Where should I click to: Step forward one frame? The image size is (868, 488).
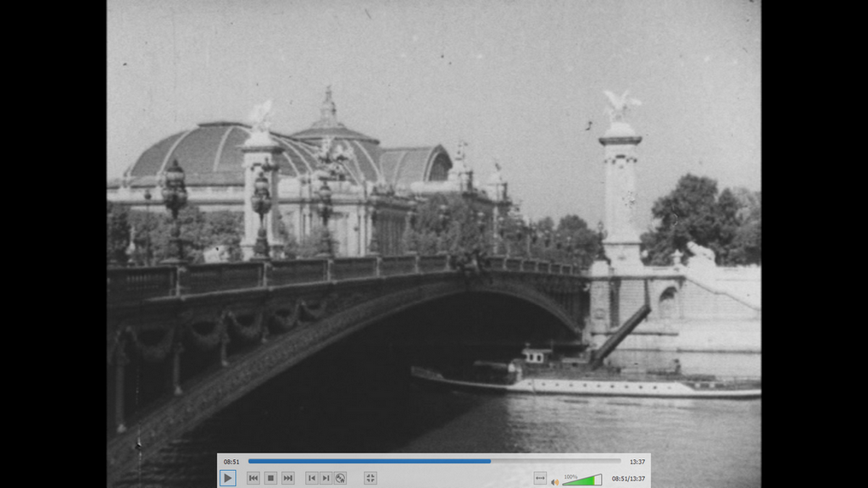[x=326, y=478]
